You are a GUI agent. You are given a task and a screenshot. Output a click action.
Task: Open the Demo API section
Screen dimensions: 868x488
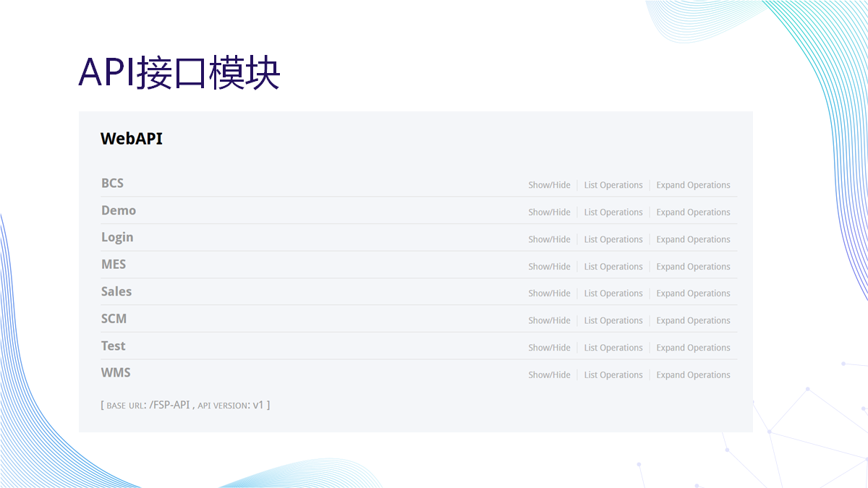point(119,210)
